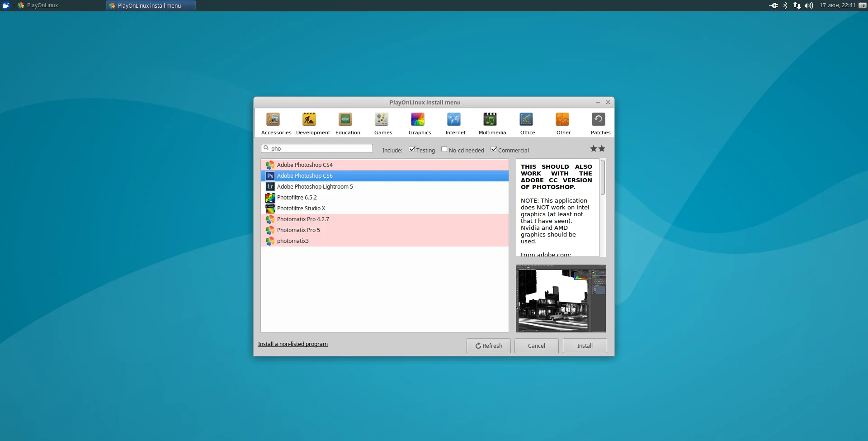Choose Photofiltre Studio X from list

tap(301, 209)
